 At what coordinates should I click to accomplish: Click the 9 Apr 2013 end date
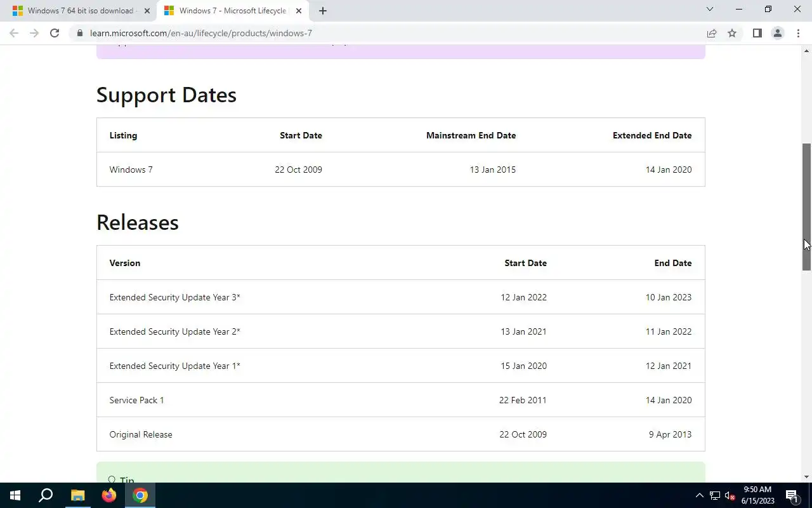[x=670, y=434]
